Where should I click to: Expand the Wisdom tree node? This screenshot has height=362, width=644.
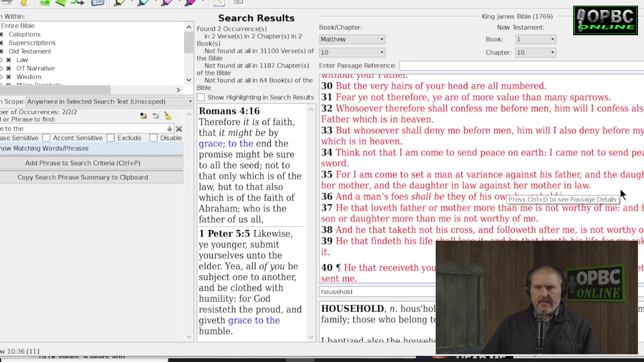[2, 77]
